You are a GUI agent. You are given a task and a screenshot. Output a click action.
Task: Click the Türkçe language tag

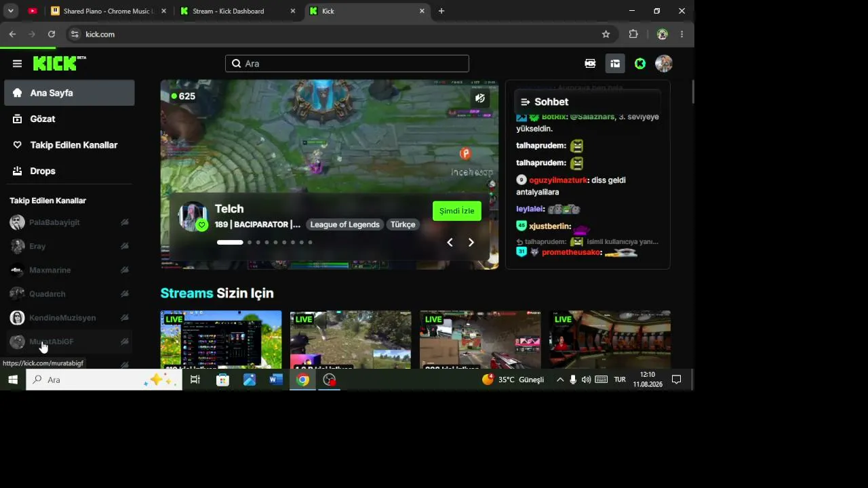pos(403,224)
